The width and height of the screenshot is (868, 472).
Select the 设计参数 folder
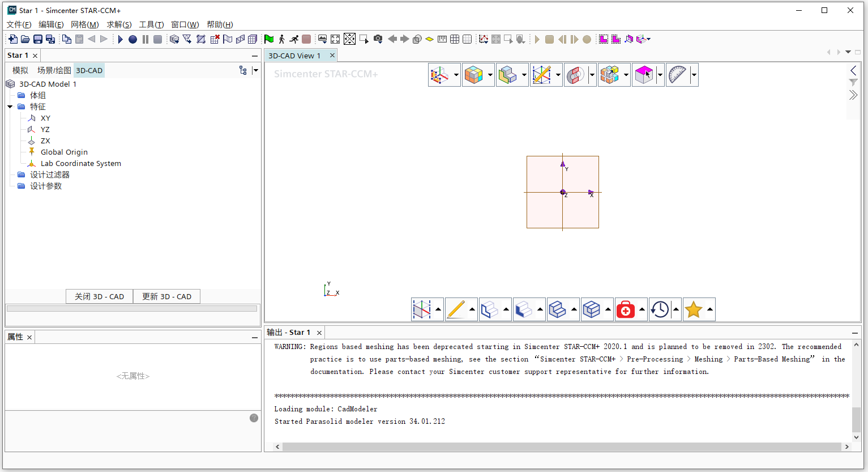point(46,186)
